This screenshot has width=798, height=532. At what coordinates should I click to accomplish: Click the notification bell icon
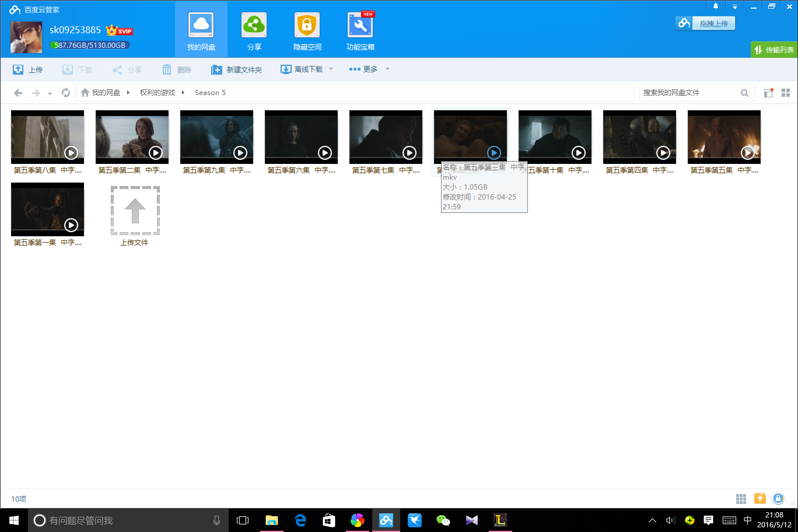[716, 6]
